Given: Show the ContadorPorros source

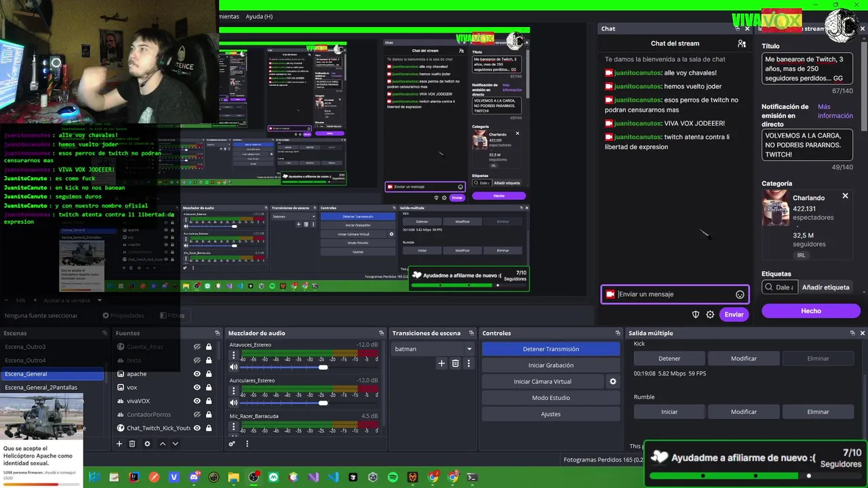Looking at the screenshot, I should tap(197, 415).
